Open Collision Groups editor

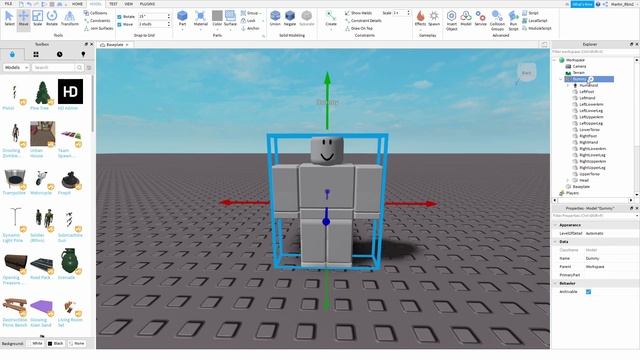click(497, 20)
